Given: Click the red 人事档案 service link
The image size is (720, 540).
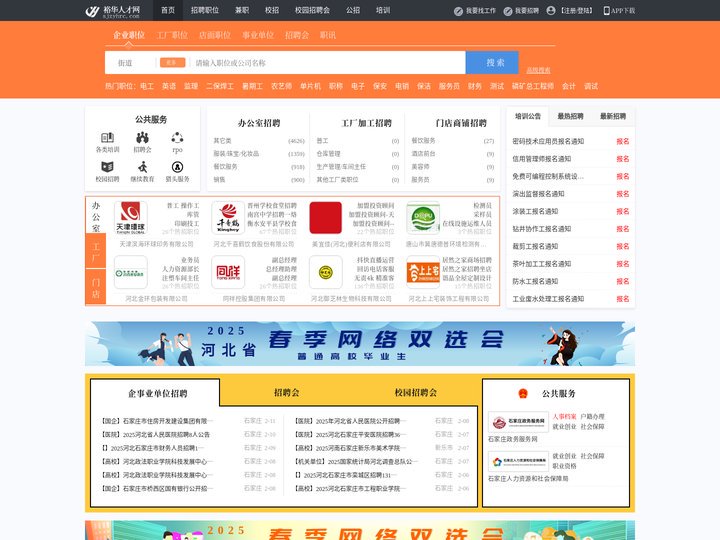Looking at the screenshot, I should [x=564, y=416].
